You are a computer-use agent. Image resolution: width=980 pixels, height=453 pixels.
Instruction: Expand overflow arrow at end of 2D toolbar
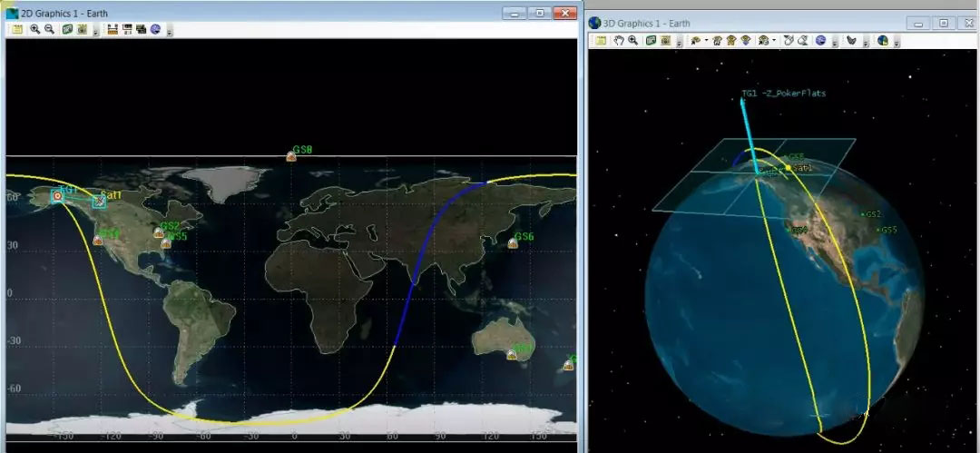(x=170, y=31)
